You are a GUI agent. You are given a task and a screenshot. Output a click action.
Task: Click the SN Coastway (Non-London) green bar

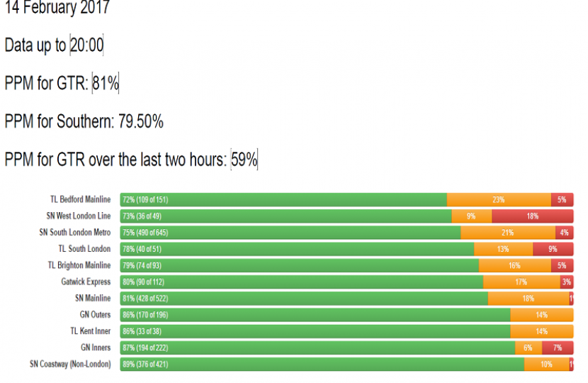(x=322, y=365)
